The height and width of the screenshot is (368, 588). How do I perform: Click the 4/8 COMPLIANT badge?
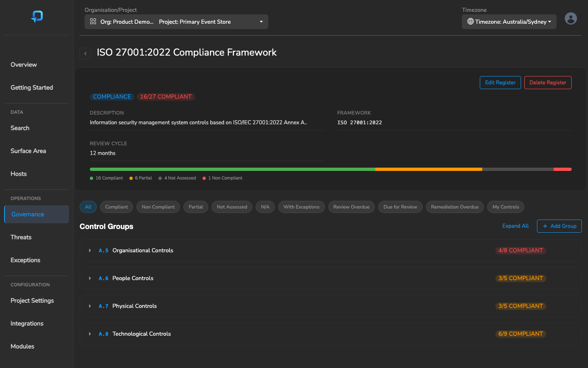(x=521, y=251)
